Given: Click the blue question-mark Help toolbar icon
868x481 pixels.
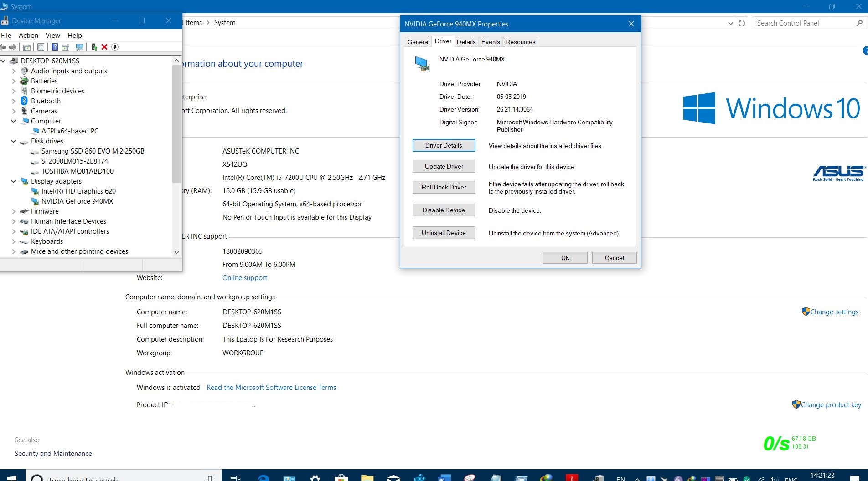Looking at the screenshot, I should (x=55, y=47).
